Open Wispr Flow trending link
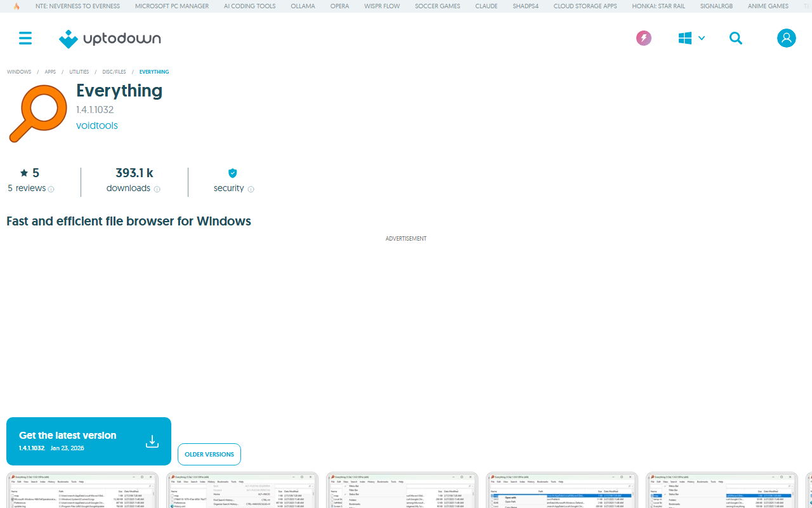812x508 pixels. pyautogui.click(x=382, y=6)
